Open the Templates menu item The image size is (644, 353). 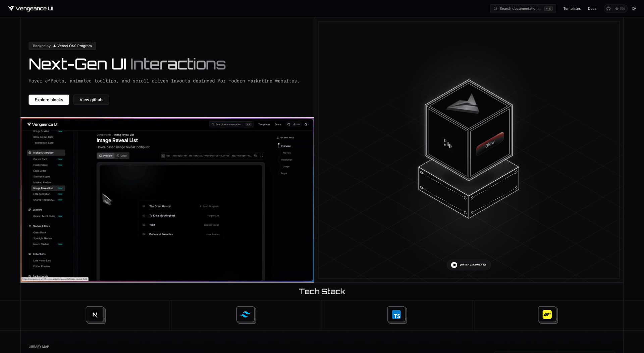572,9
